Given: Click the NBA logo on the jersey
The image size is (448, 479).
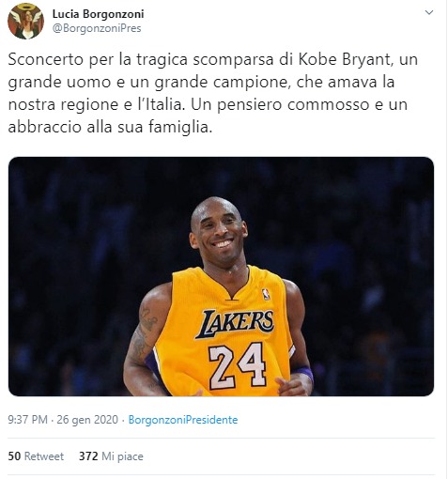Looking at the screenshot, I should pyautogui.click(x=266, y=294).
